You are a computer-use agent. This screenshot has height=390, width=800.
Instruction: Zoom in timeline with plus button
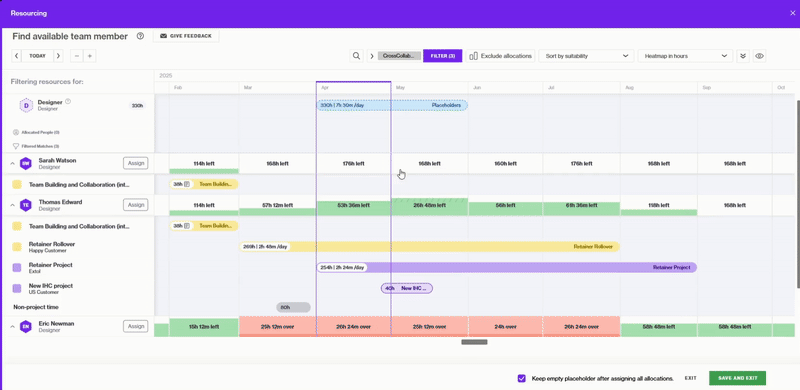coord(89,56)
